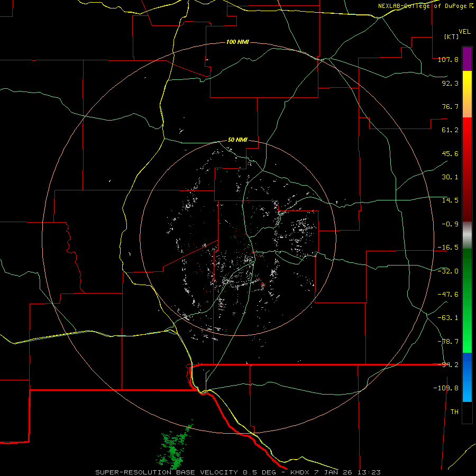Click the -63.1 velocity scale value
Viewport: 476px width, 476px height.
pos(448,318)
